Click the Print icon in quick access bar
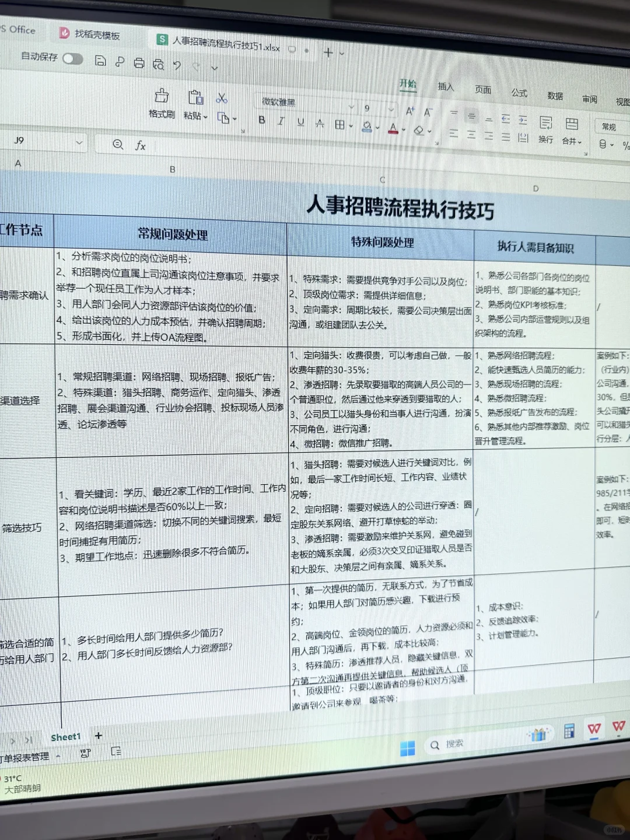This screenshot has width=630, height=840. pos(139,63)
